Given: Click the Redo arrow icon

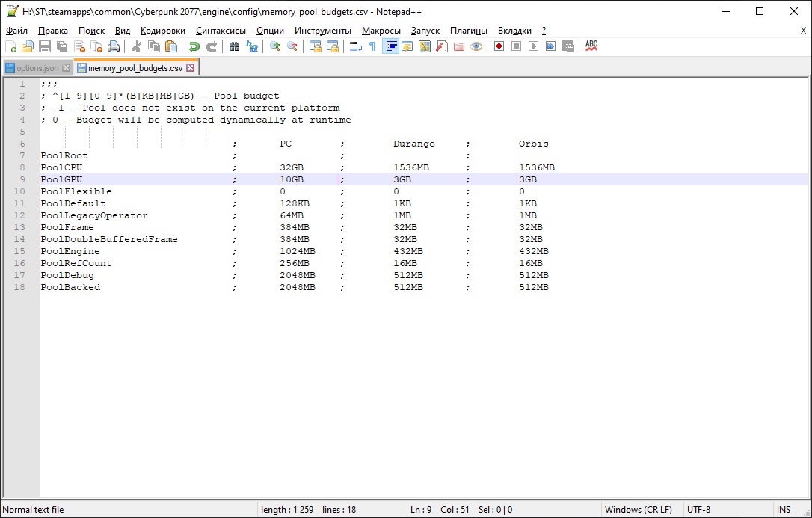Looking at the screenshot, I should point(212,46).
